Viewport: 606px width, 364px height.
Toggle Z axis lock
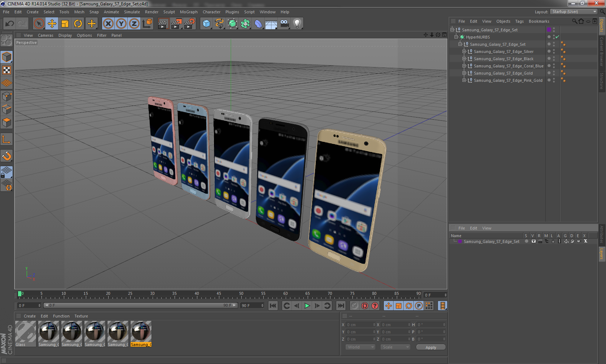[x=134, y=24]
